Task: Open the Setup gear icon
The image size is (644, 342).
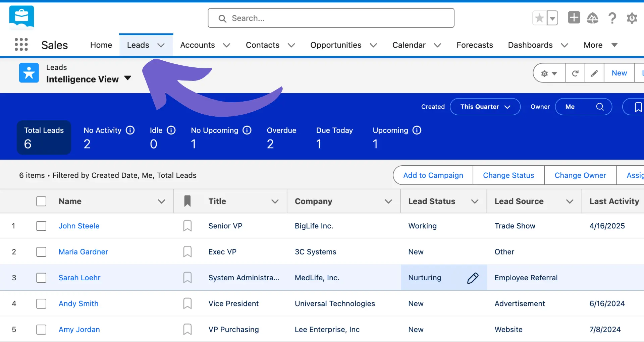Action: pos(632,18)
